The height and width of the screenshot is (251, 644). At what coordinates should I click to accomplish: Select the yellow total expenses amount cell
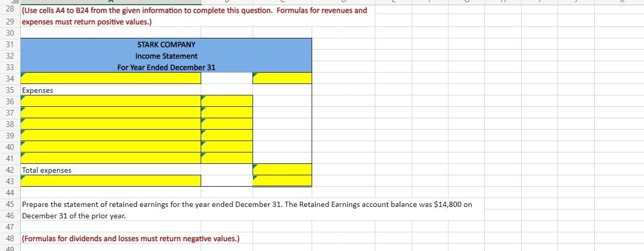pos(283,170)
